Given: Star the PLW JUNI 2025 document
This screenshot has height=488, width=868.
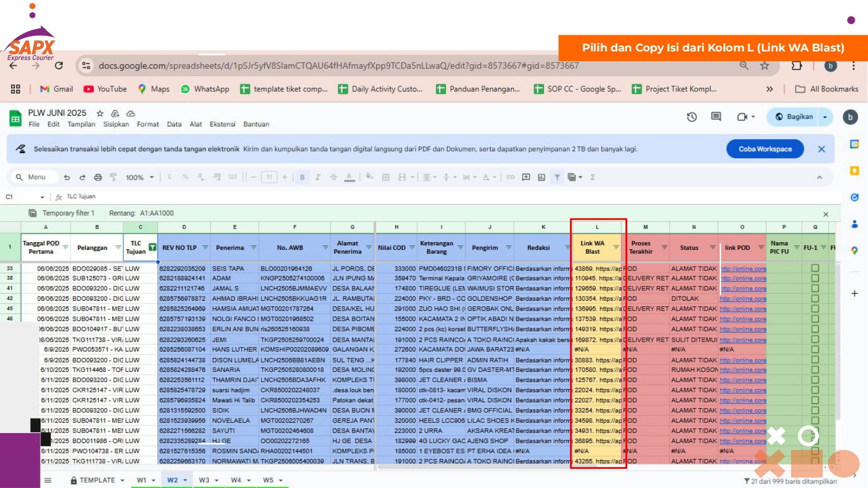Looking at the screenshot, I should [100, 113].
